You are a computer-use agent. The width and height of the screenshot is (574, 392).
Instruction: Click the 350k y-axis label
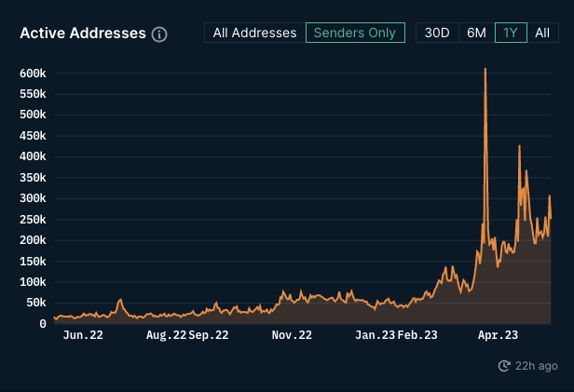[33, 178]
